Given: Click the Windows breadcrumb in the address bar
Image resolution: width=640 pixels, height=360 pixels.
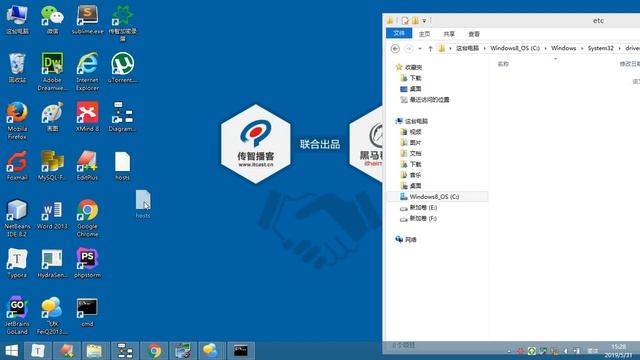Looking at the screenshot, I should point(563,48).
